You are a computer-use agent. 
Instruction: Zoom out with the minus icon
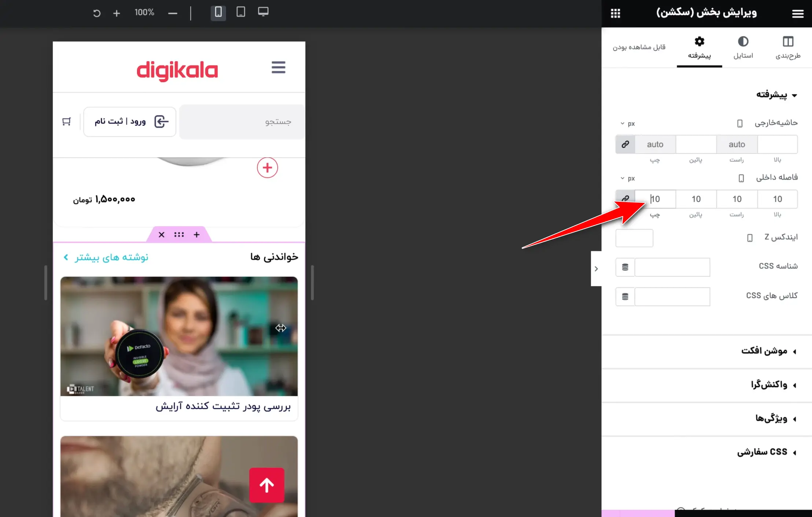173,14
